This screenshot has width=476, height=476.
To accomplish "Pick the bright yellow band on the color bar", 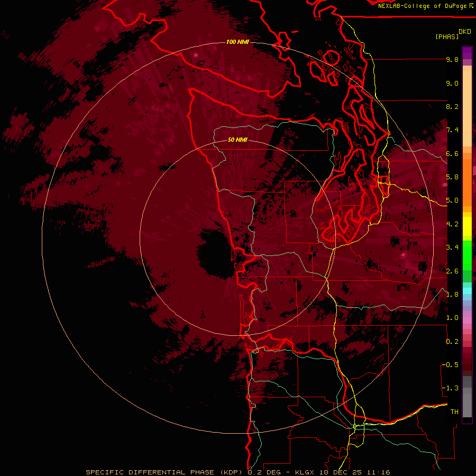I will tap(467, 226).
